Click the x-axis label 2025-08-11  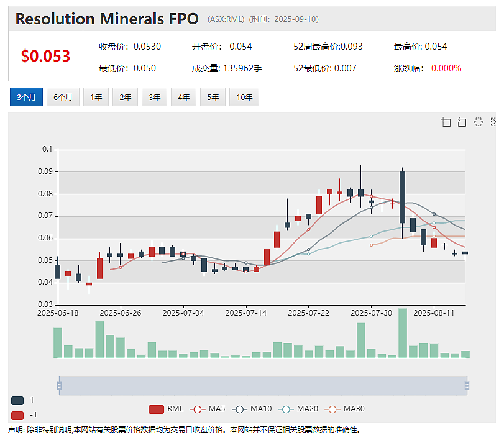434,313
